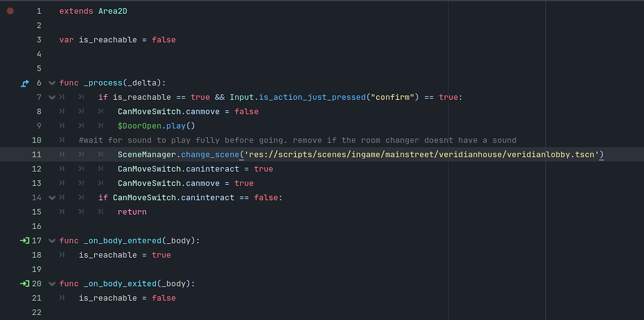
Task: Collapse the _process function fold arrow
Action: coord(52,83)
